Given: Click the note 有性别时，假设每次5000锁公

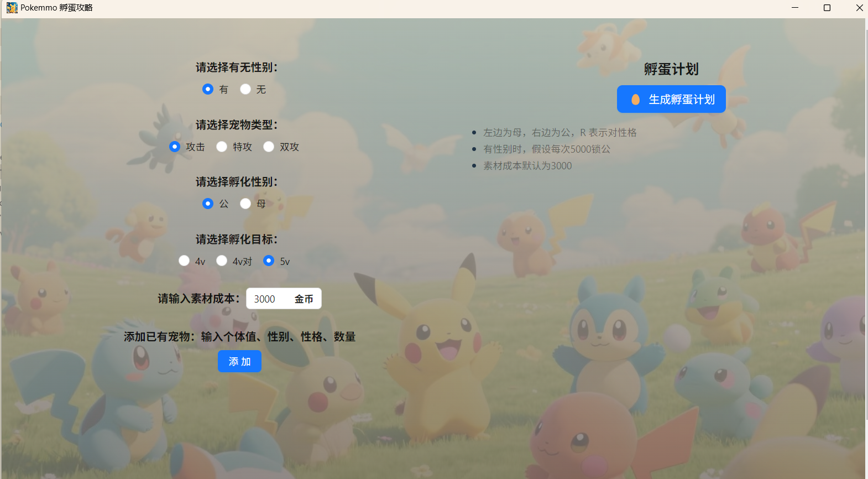Looking at the screenshot, I should pos(547,149).
